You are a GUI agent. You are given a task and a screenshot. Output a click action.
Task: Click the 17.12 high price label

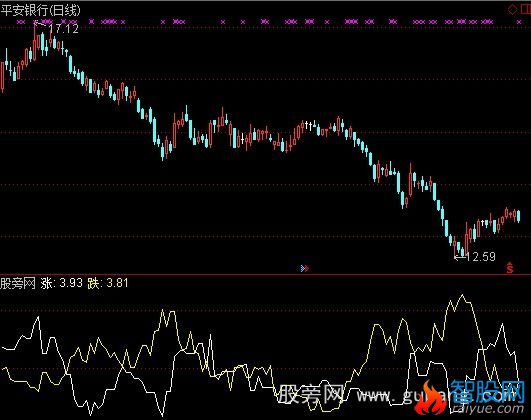coord(64,29)
